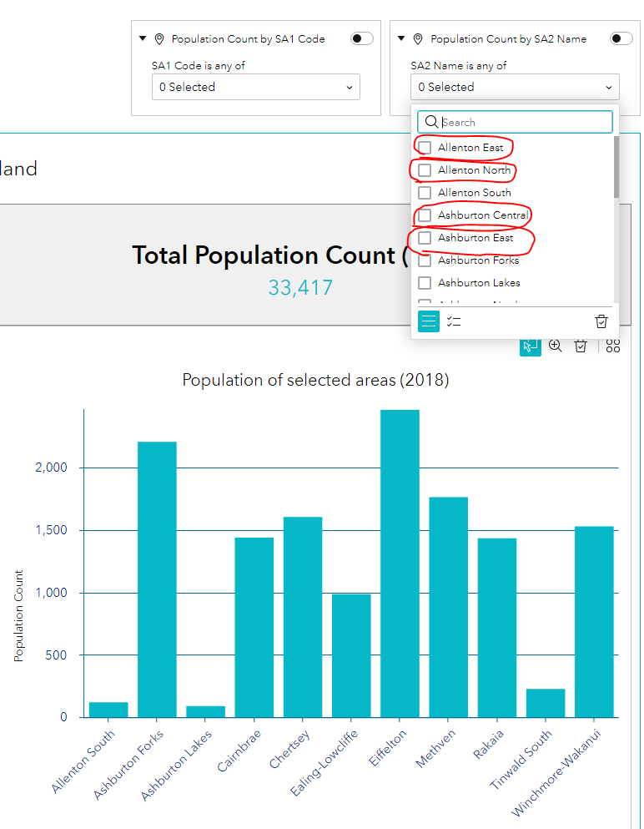Click the location pin icon beside SA2 Name
This screenshot has width=644, height=829.
tap(418, 39)
